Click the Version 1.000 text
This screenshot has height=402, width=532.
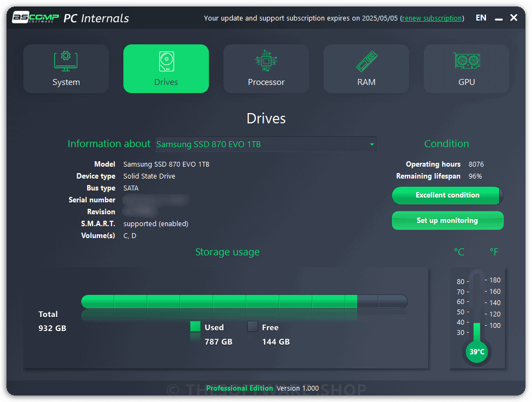[298, 388]
